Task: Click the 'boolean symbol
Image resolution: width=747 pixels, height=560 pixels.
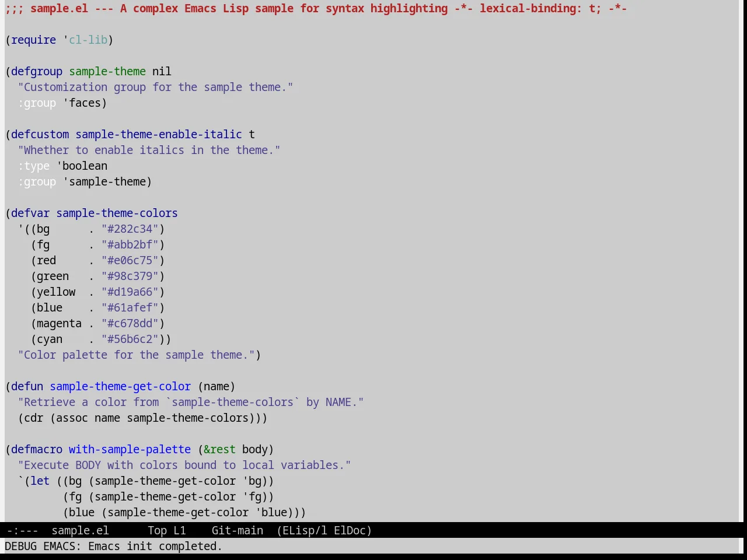Action: [x=82, y=166]
